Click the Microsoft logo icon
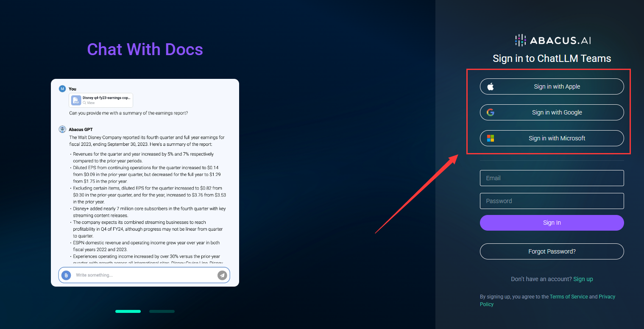Viewport: 644px width, 329px height. pos(491,138)
